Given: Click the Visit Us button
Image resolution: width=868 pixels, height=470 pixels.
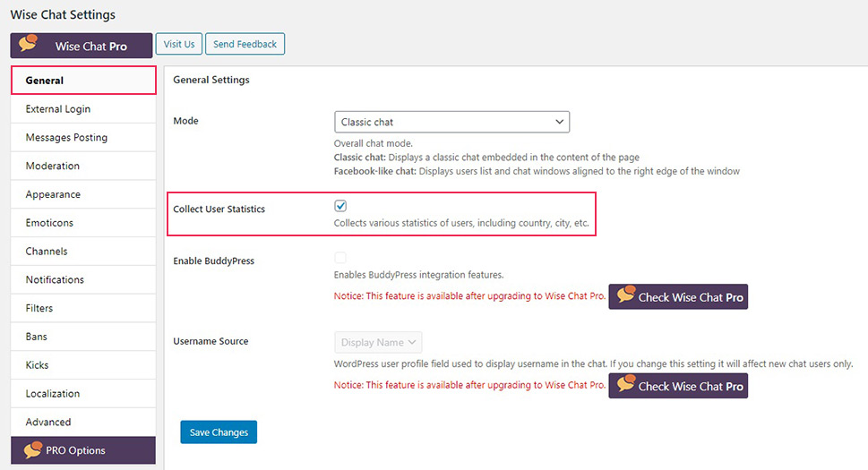Looking at the screenshot, I should (179, 44).
